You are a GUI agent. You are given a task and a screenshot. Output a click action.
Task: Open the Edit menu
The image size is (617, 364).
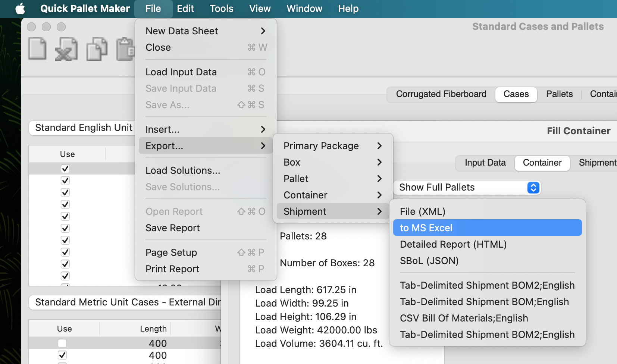point(185,9)
